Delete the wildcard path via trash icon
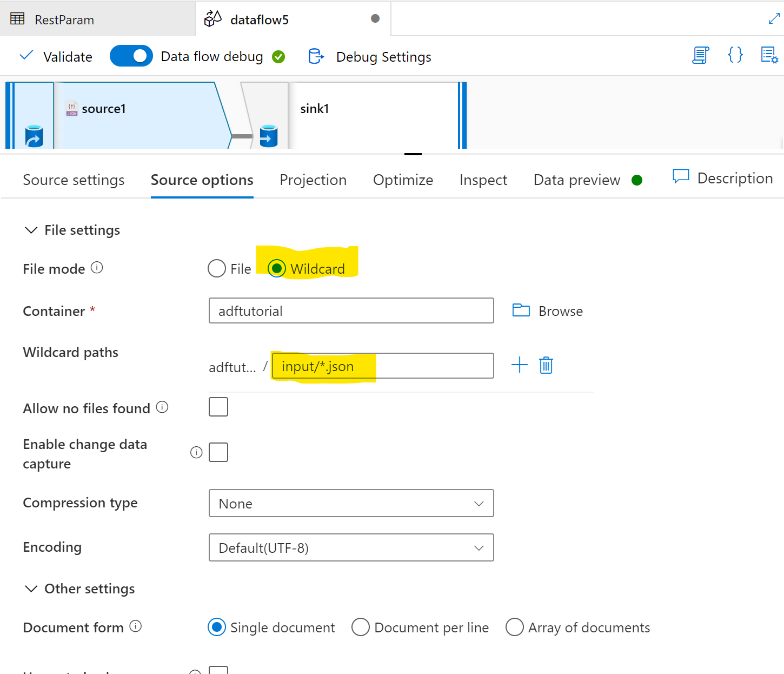Screen dimensions: 784x674 [546, 365]
